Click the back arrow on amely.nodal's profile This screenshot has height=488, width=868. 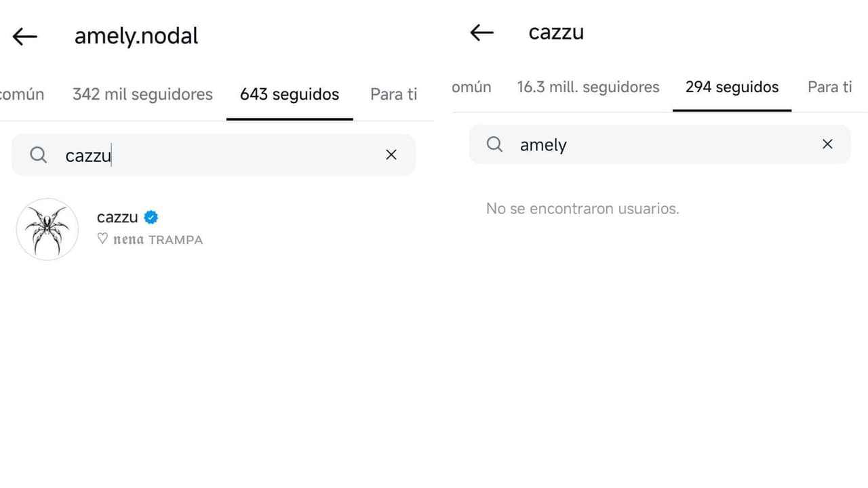[24, 36]
